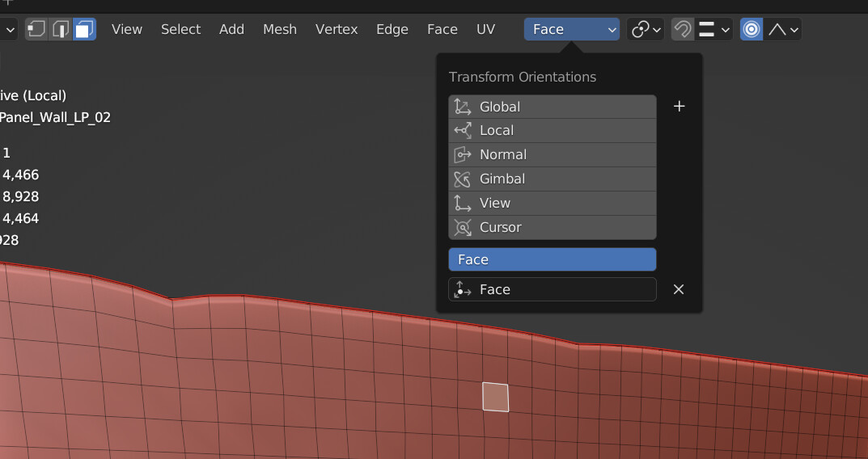Image resolution: width=868 pixels, height=459 pixels.
Task: Toggle snapping magnet icon
Action: pyautogui.click(x=683, y=29)
